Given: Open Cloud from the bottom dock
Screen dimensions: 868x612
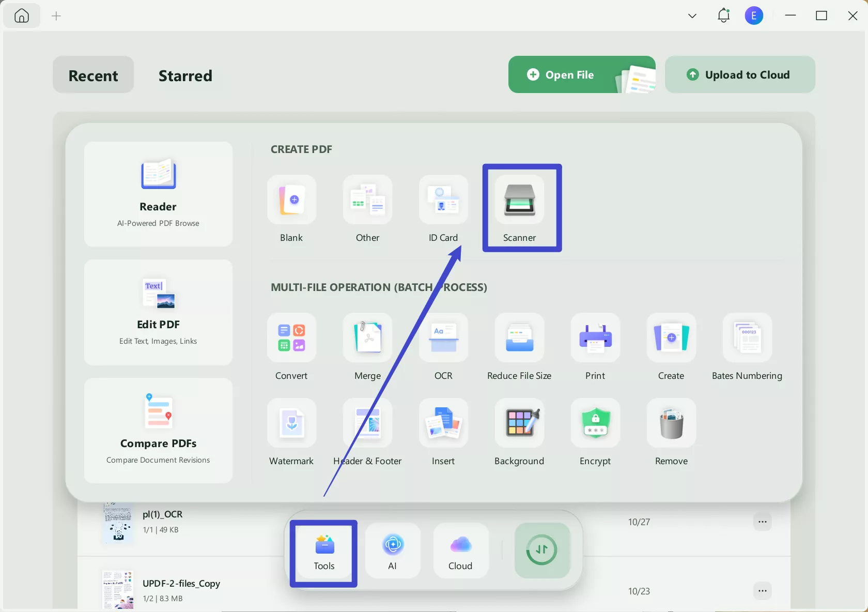Looking at the screenshot, I should pyautogui.click(x=459, y=550).
